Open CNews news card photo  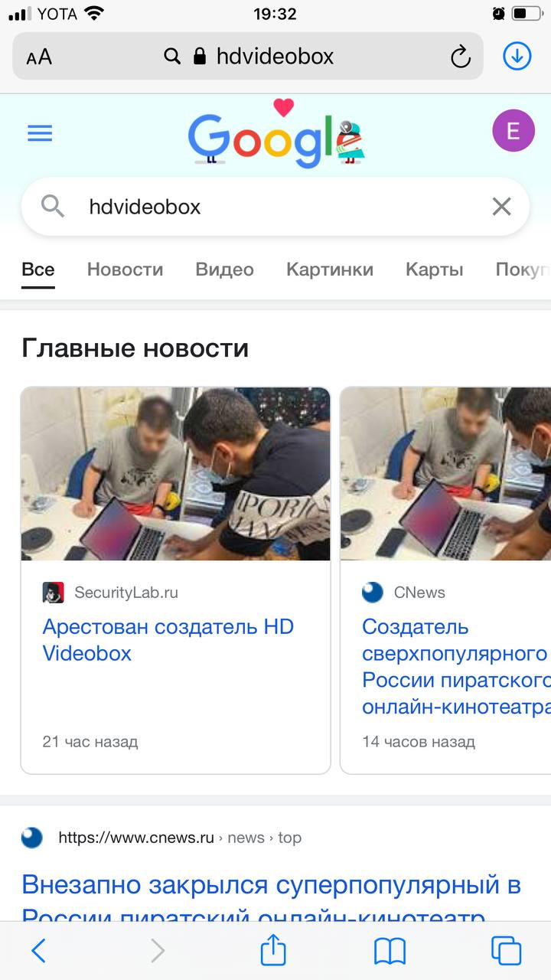[x=445, y=474]
